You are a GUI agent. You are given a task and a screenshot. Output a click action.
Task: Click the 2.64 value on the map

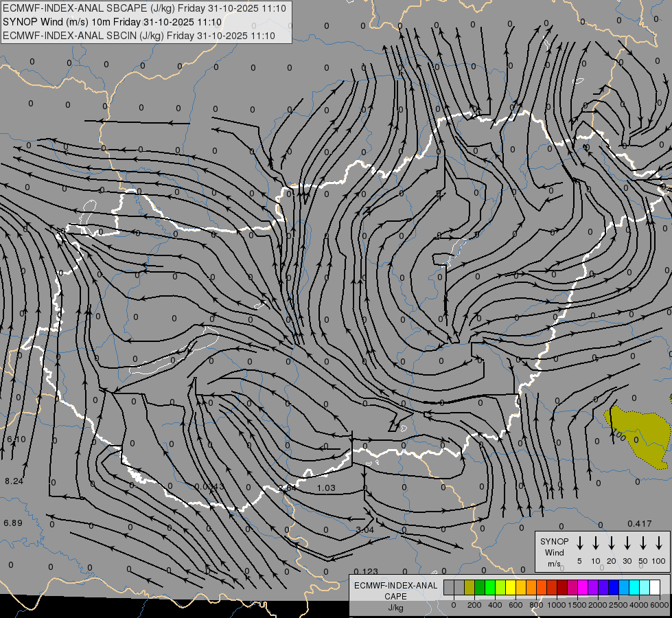[x=288, y=488]
